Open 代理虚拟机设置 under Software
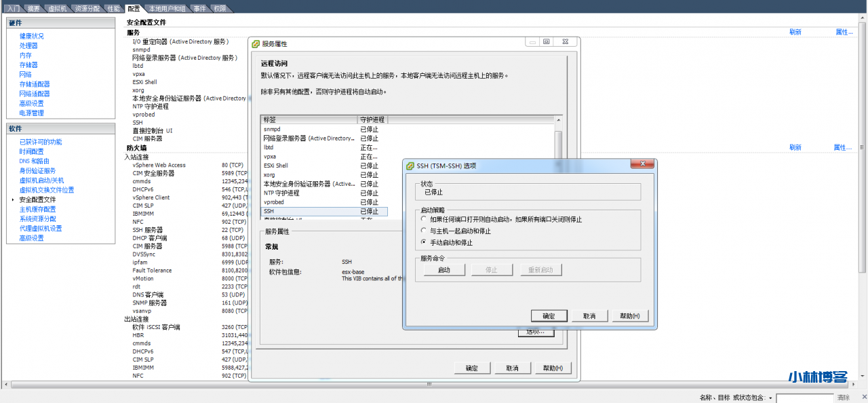Screen dimensions: 868x403 tap(38, 228)
